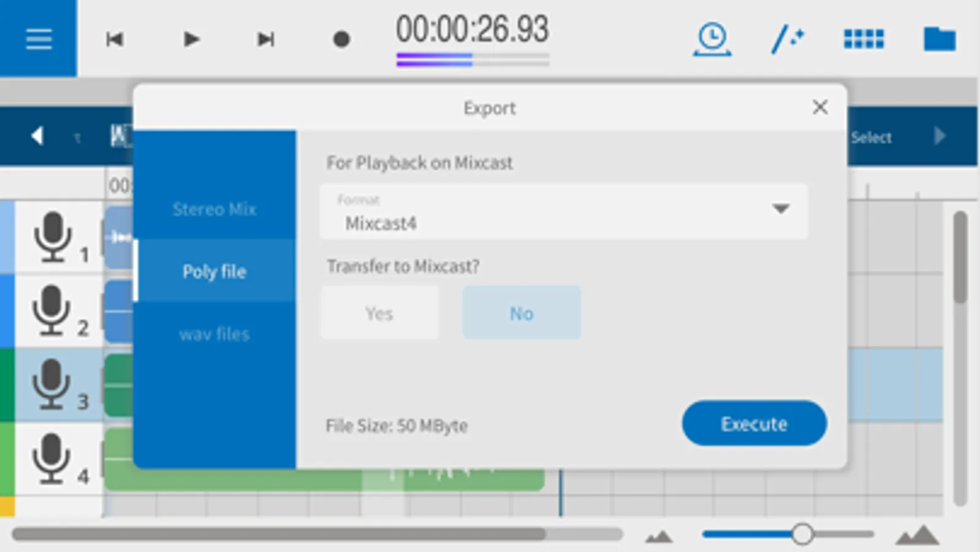Switch to Stereo Mix export tab
The width and height of the screenshot is (980, 552).
[215, 209]
